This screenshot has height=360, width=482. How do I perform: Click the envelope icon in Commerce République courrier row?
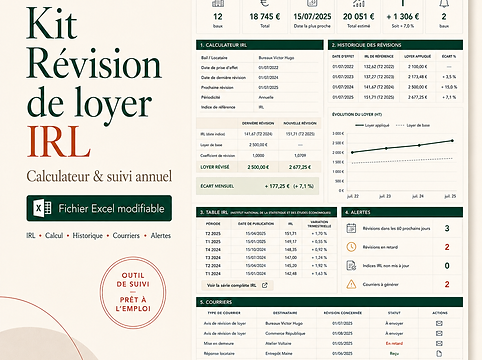(x=439, y=333)
